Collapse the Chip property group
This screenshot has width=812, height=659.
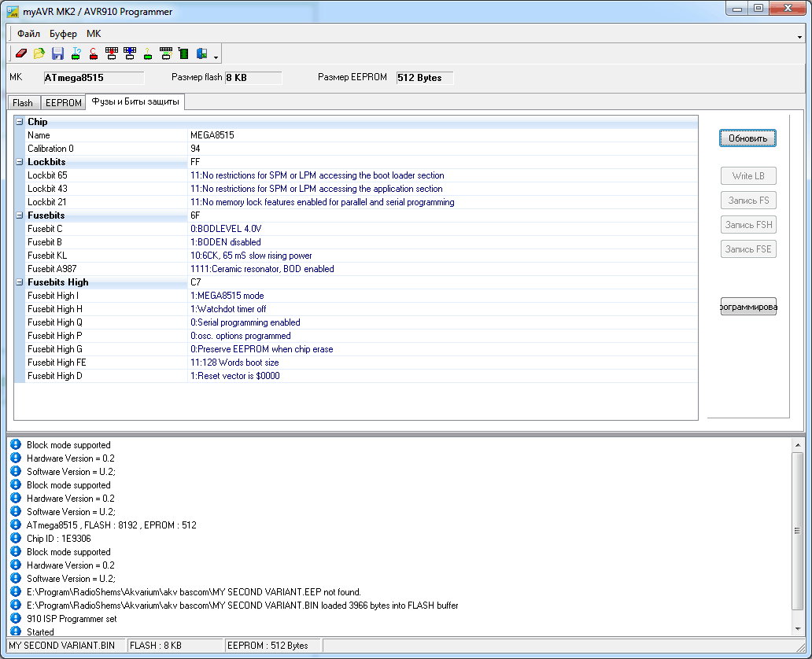(19, 122)
